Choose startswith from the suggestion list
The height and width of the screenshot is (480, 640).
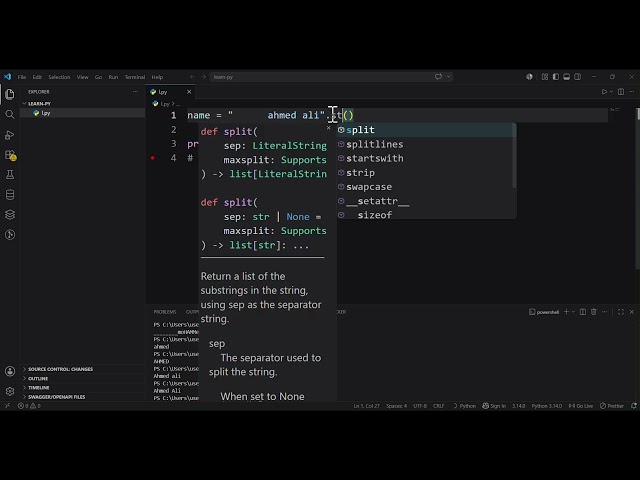pyautogui.click(x=426, y=158)
